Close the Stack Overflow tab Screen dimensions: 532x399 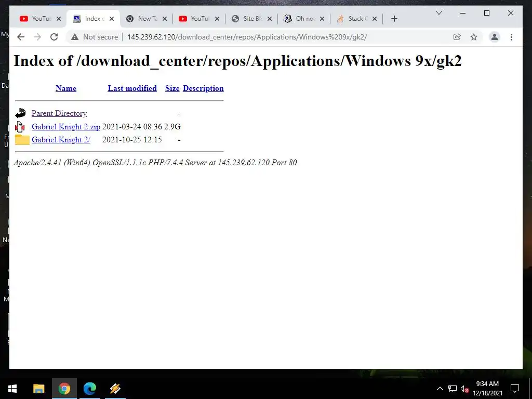375,19
